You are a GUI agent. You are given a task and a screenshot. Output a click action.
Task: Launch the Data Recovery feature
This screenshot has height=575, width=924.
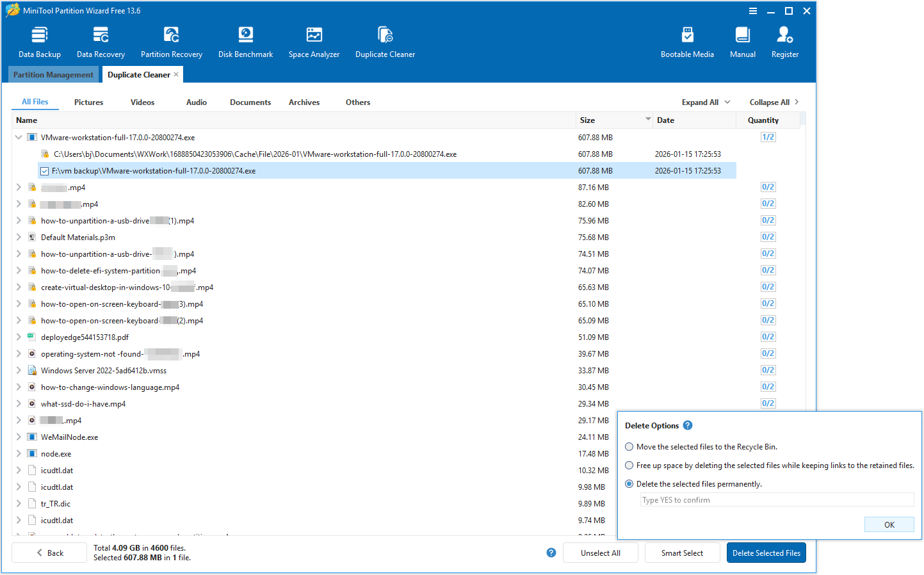point(100,40)
